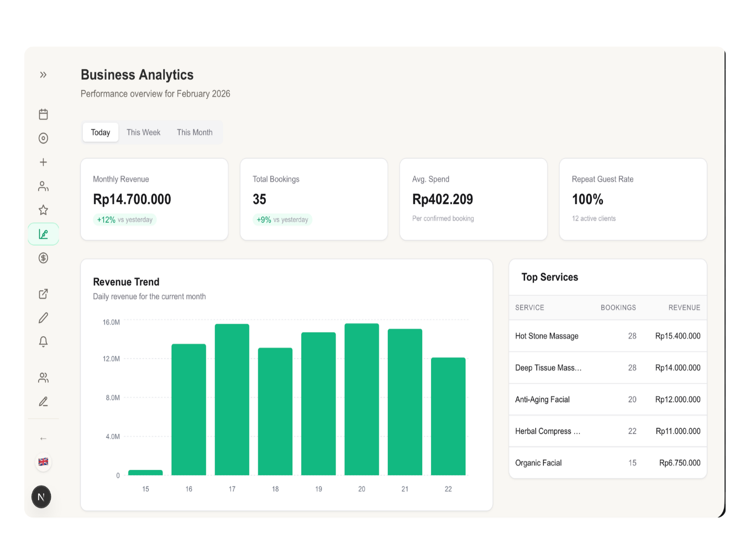Click the circular target icon in sidebar
Viewport: 746px width, 560px height.
(x=43, y=138)
